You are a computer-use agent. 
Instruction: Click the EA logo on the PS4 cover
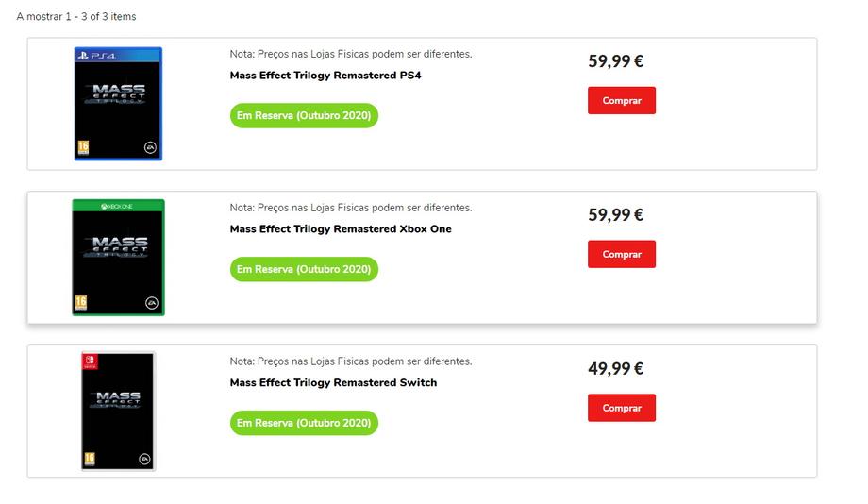149,147
